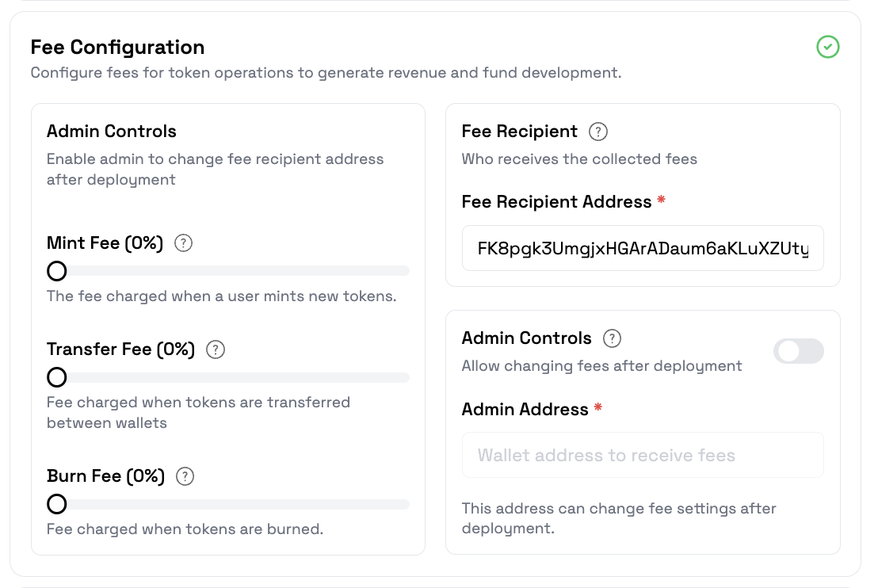Click the 'Burn Fee (0%)' label
The width and height of the screenshot is (878, 588).
tap(106, 476)
